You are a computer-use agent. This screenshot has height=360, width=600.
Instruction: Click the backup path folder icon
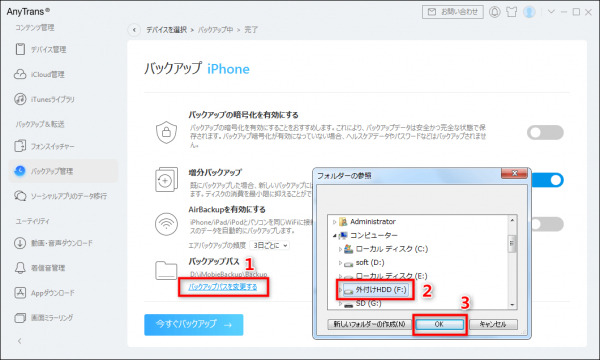point(166,270)
